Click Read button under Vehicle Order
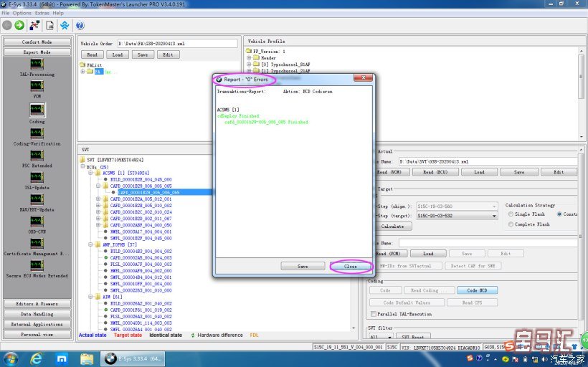The image size is (588, 367). pos(92,54)
